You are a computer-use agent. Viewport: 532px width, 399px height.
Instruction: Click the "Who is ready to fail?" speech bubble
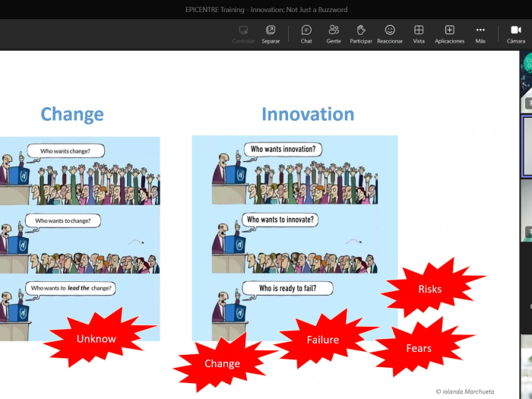287,288
